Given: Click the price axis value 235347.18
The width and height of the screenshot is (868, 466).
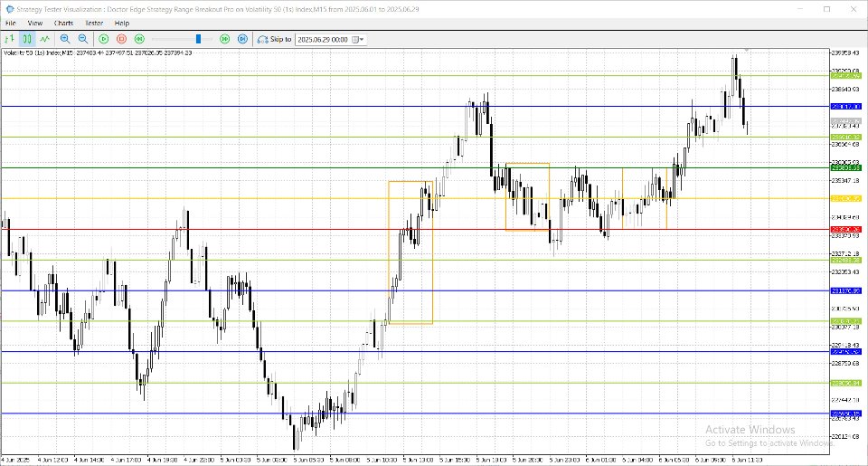Looking at the screenshot, I should pos(845,181).
